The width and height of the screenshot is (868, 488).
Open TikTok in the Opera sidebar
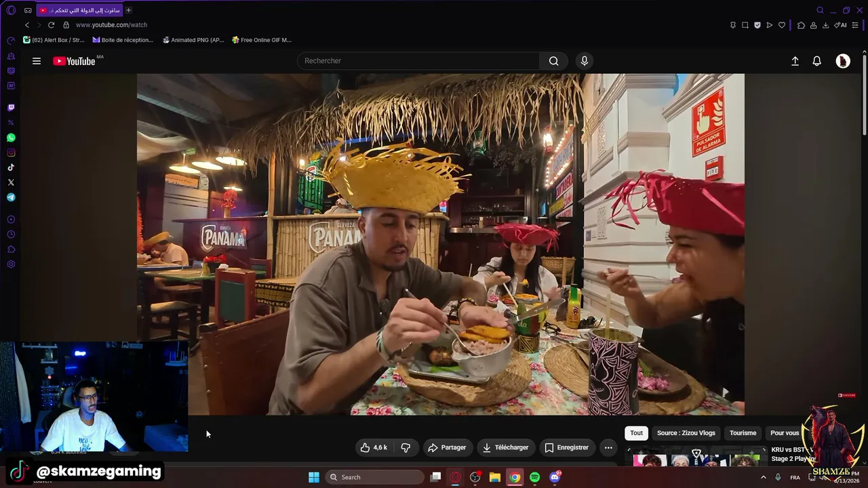11,167
